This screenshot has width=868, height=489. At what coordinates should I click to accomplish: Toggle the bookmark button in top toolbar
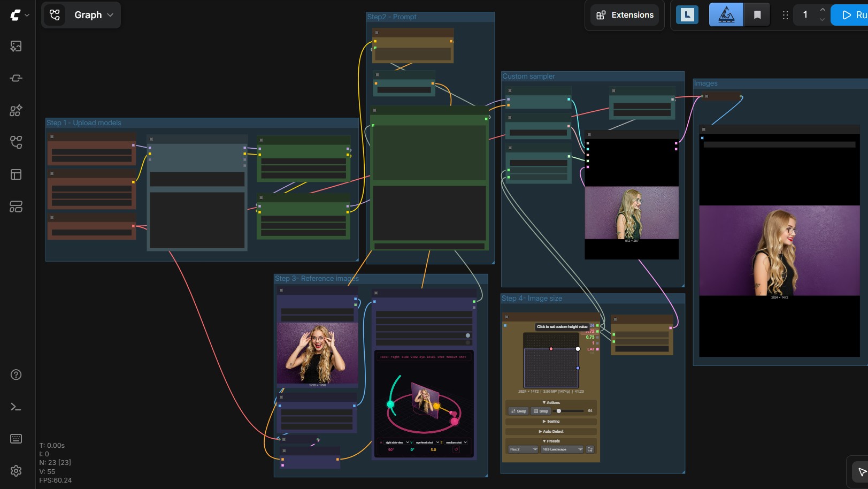(x=757, y=14)
